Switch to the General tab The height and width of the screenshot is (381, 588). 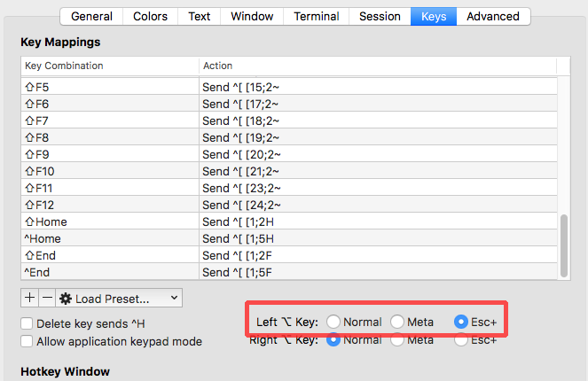click(91, 17)
